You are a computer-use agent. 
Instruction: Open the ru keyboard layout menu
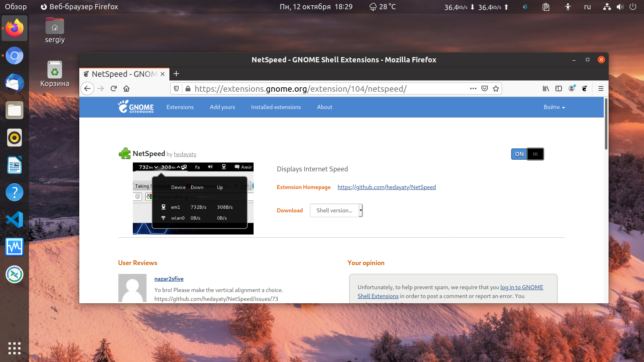tap(587, 7)
